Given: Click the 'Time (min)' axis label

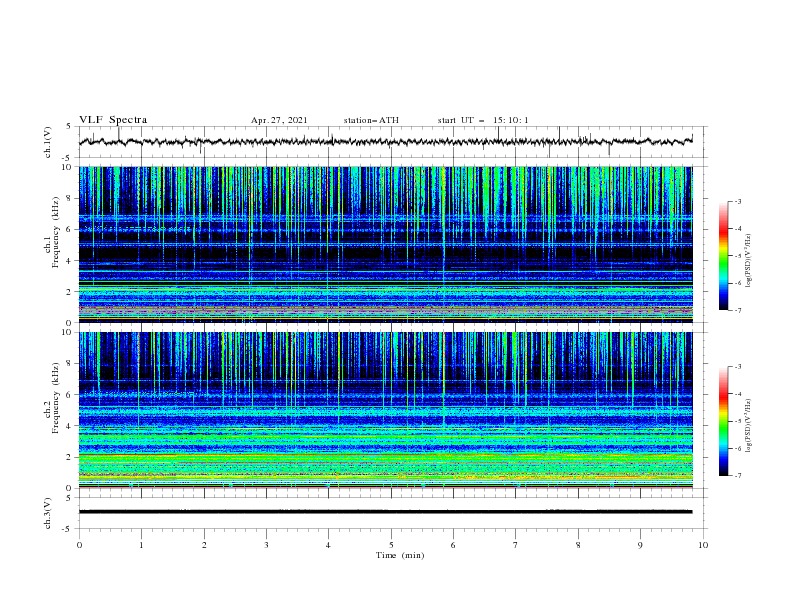Looking at the screenshot, I should pyautogui.click(x=400, y=555).
